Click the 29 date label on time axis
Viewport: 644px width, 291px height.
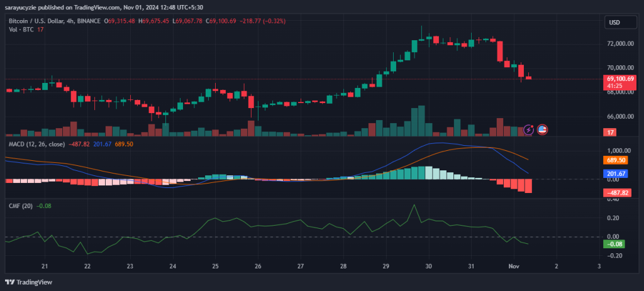click(386, 266)
